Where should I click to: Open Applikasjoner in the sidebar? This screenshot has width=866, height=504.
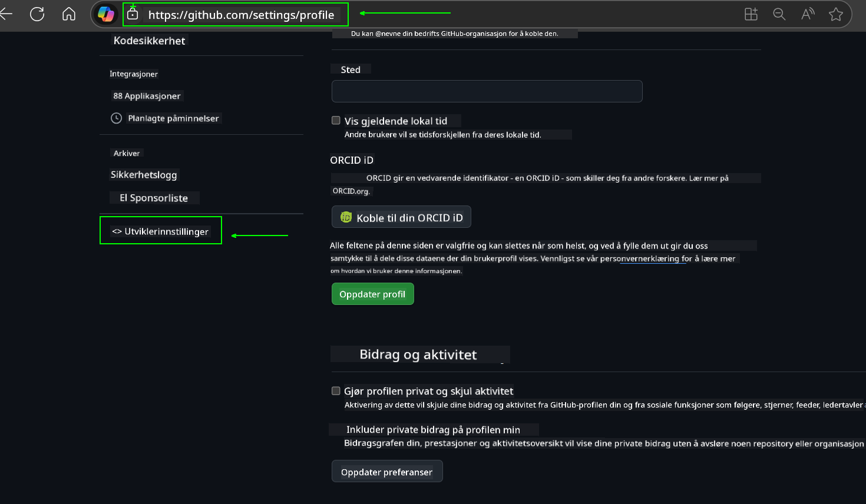(147, 96)
